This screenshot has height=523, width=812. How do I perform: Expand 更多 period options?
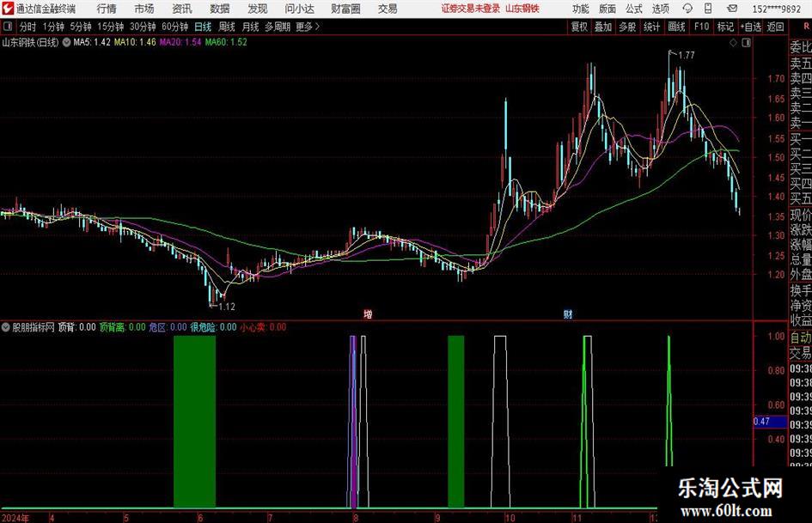coord(308,27)
